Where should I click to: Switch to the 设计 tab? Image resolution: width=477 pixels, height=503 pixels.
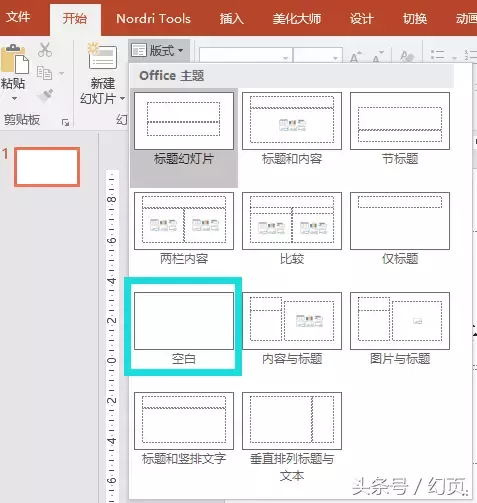pyautogui.click(x=361, y=19)
